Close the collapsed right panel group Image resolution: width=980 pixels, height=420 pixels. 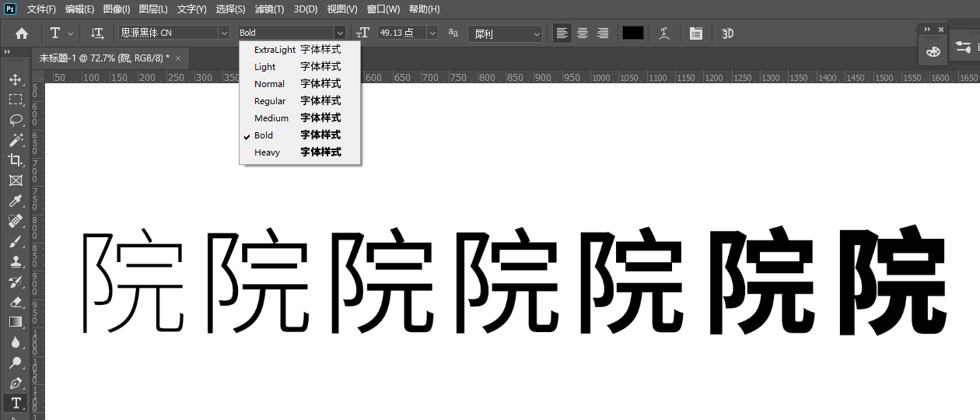point(940,30)
